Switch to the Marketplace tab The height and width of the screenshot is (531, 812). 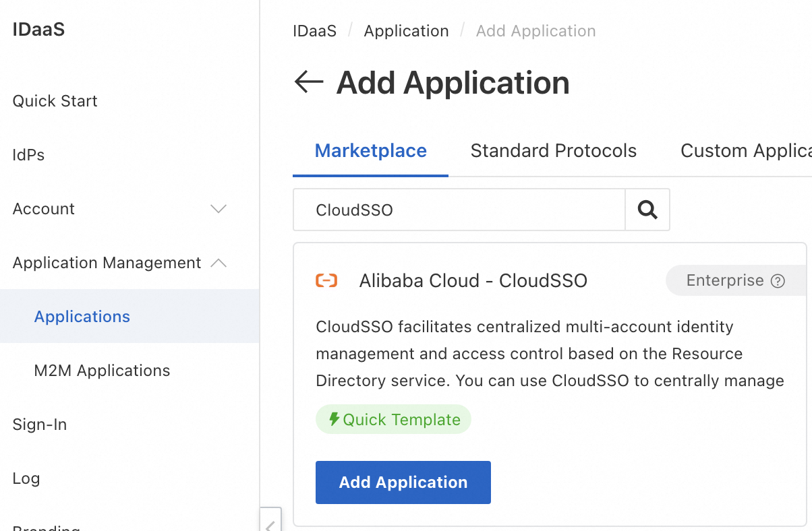tap(370, 151)
